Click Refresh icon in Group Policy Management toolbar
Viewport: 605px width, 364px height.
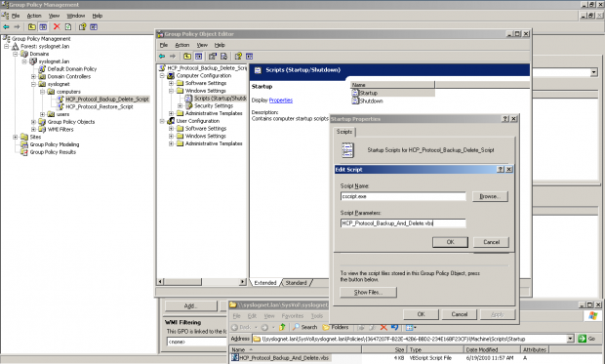68,27
